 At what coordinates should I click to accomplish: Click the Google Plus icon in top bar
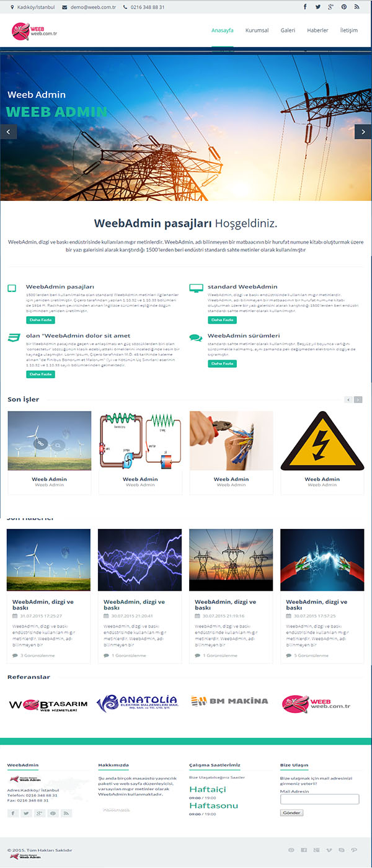click(331, 7)
